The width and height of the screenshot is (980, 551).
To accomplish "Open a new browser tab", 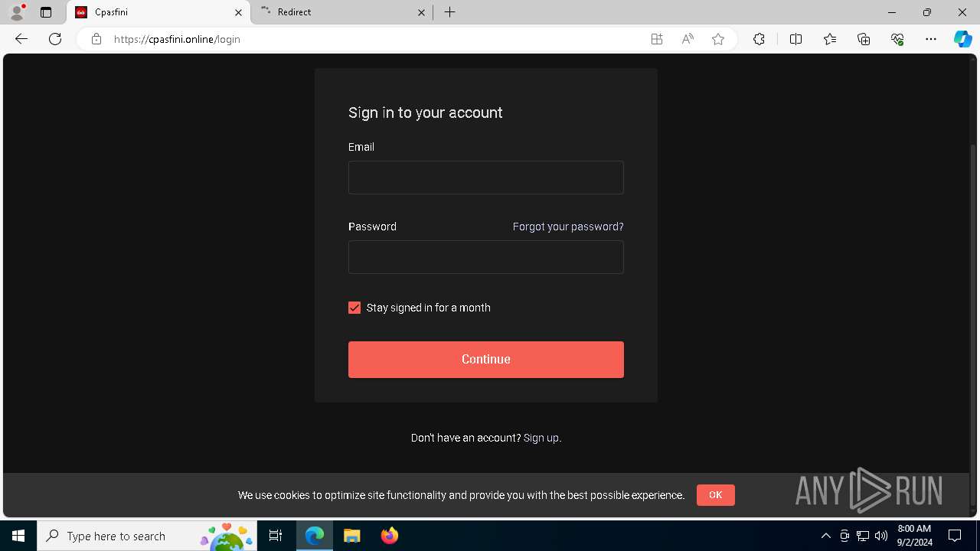I will pyautogui.click(x=450, y=12).
